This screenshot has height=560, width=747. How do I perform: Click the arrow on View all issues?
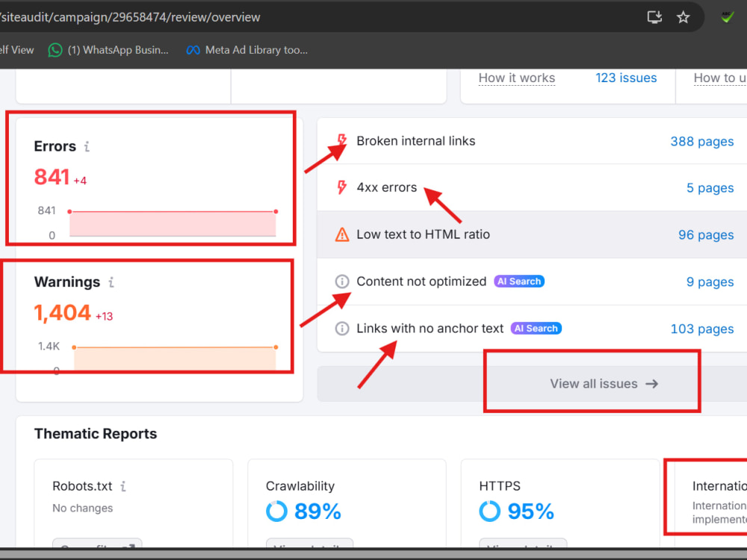pyautogui.click(x=651, y=384)
